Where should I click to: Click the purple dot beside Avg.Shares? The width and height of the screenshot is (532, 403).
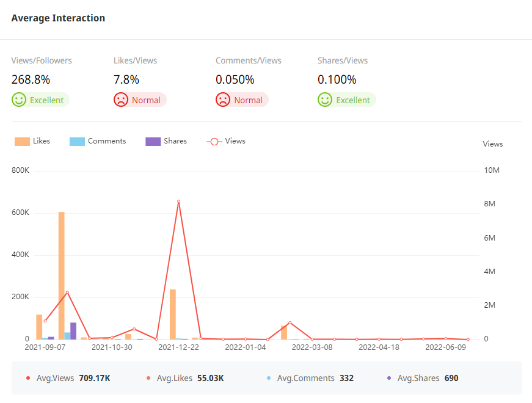click(389, 379)
